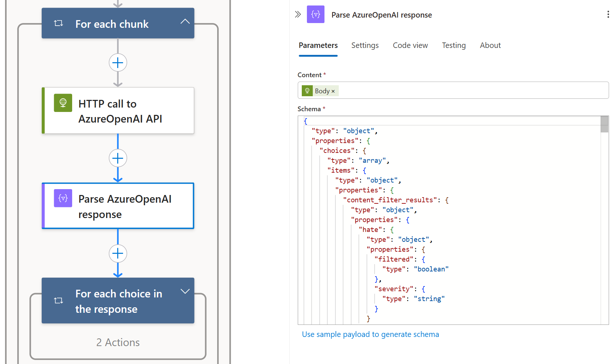Screen dimensions: 616x364
Task: Click the 2 Actions summary text
Action: tap(118, 342)
